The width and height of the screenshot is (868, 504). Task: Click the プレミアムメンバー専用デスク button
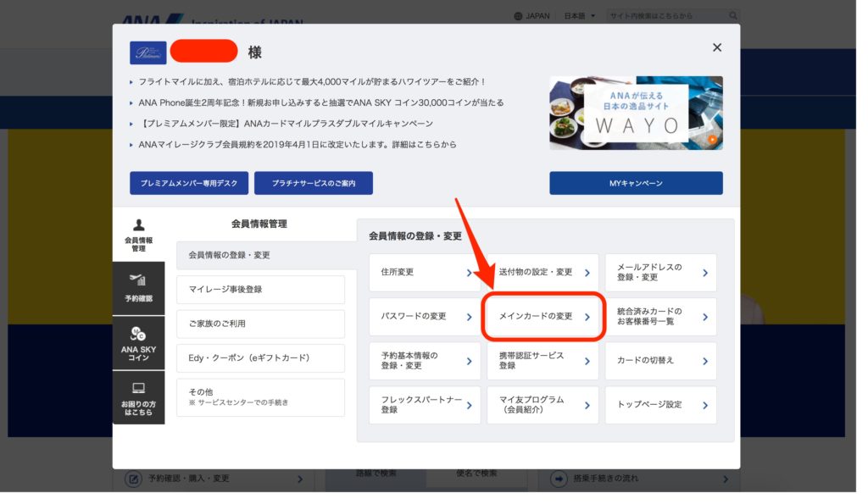(189, 183)
